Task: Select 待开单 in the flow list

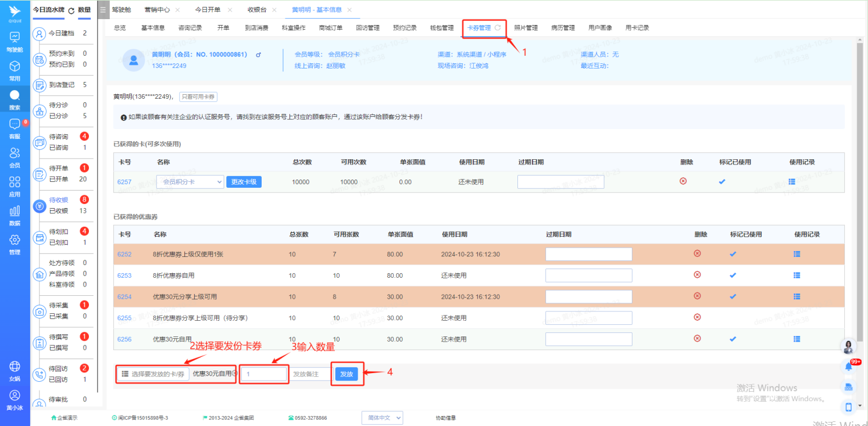Action: pyautogui.click(x=58, y=168)
